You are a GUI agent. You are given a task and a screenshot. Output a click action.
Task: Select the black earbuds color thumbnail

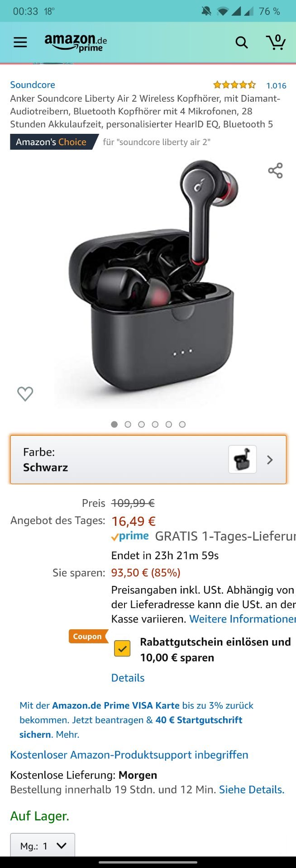242,459
